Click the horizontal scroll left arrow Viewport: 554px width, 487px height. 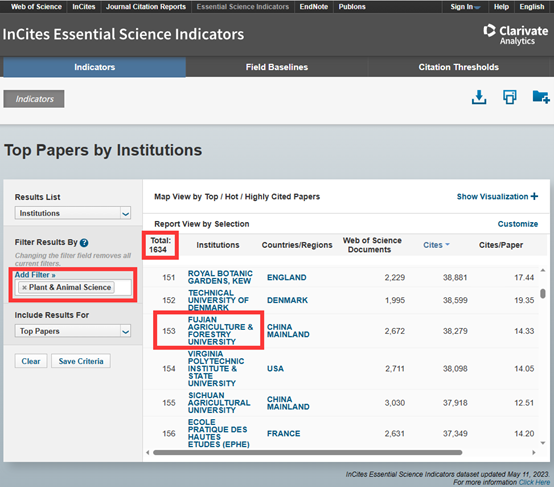pyautogui.click(x=148, y=452)
